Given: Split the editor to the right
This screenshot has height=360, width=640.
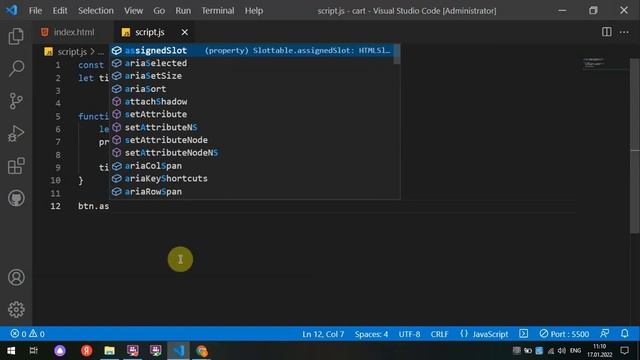Looking at the screenshot, I should coord(607,32).
